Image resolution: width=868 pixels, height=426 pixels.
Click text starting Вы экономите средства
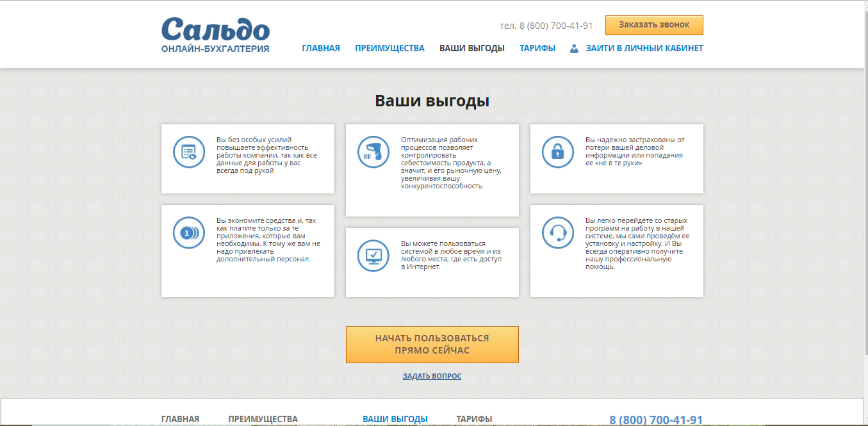pos(268,240)
